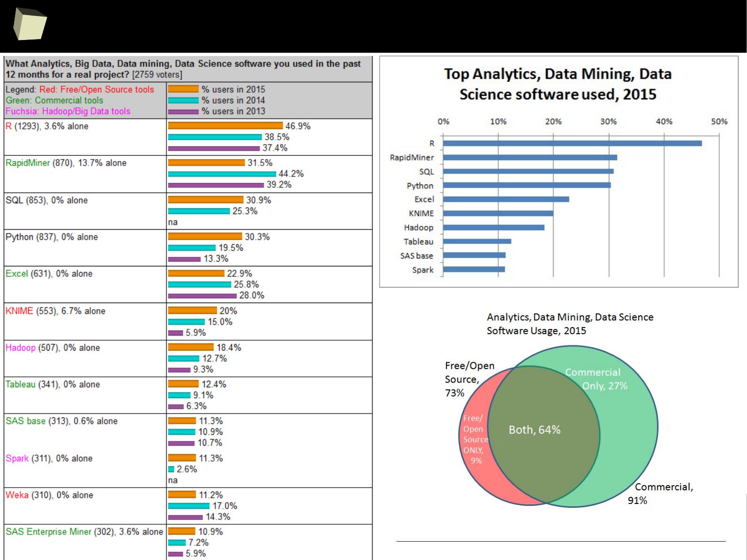Click the blue RapidMiner bar in top chart
The image size is (747, 560).
point(530,157)
